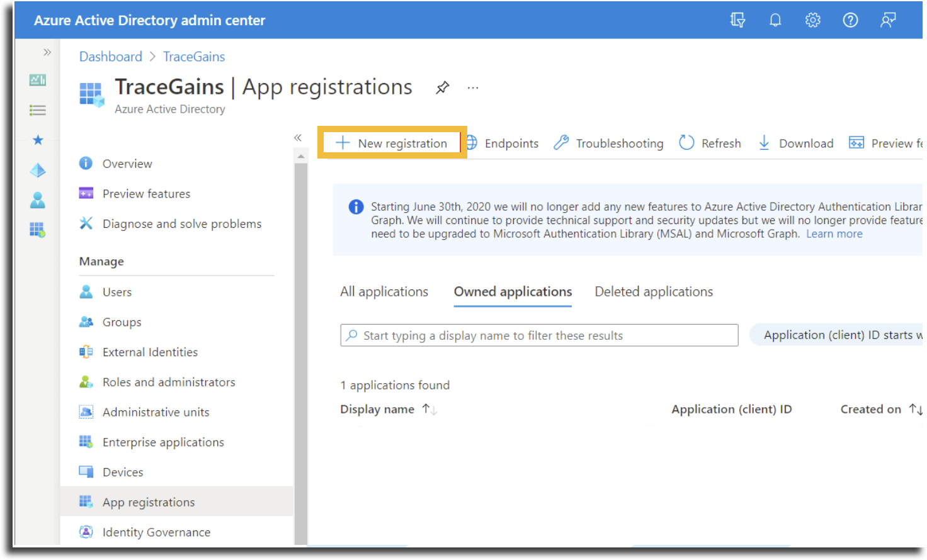Click the Manage section heading

[101, 262]
